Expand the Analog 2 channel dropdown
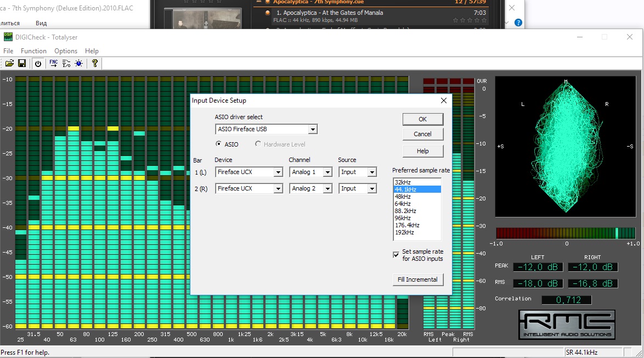 327,189
